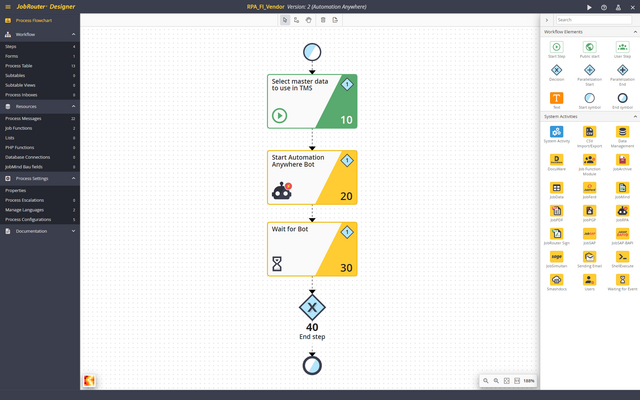Expand the Documentation sidebar section

pyautogui.click(x=73, y=231)
